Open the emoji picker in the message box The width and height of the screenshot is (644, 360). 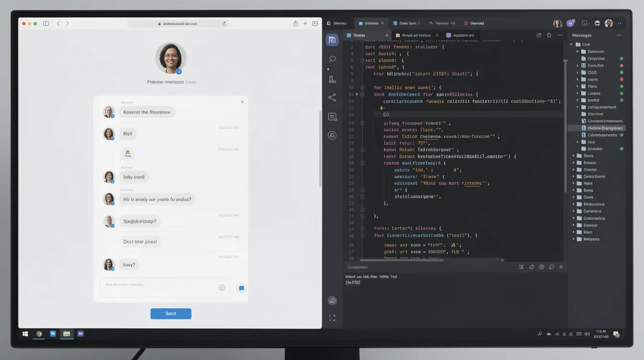222,288
